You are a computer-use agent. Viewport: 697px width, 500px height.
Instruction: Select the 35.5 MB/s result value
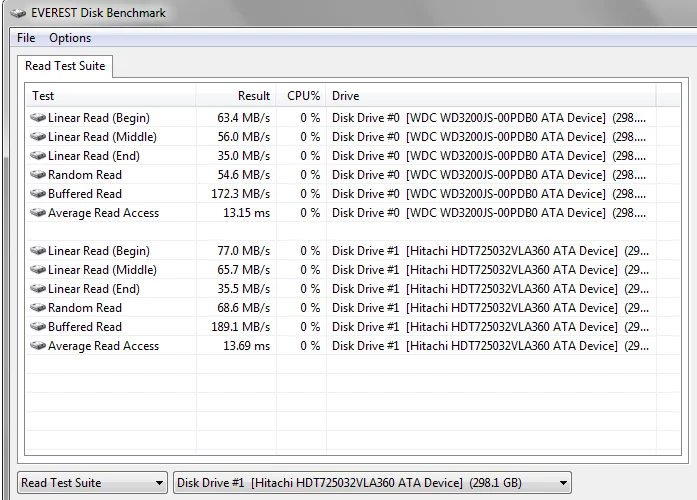(x=244, y=289)
